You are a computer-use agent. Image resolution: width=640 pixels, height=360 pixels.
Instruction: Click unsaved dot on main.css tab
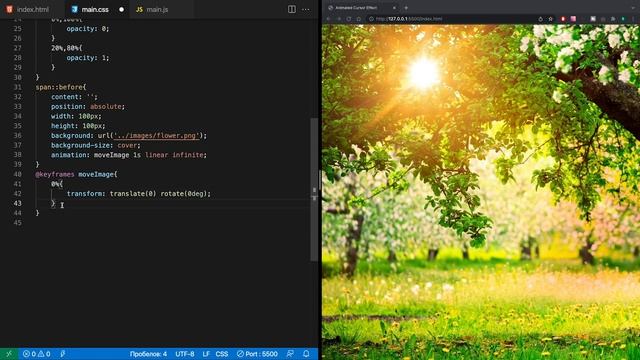click(x=121, y=9)
